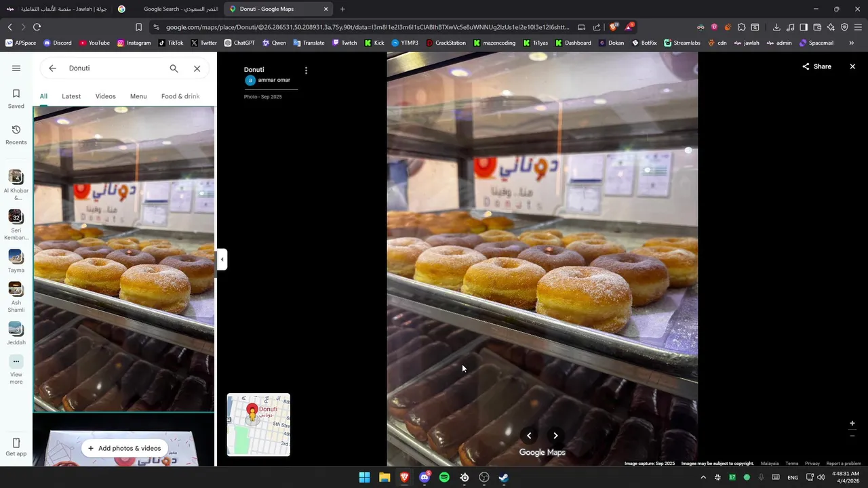The image size is (868, 488).
Task: Open Spotify from the taskbar
Action: tap(444, 477)
